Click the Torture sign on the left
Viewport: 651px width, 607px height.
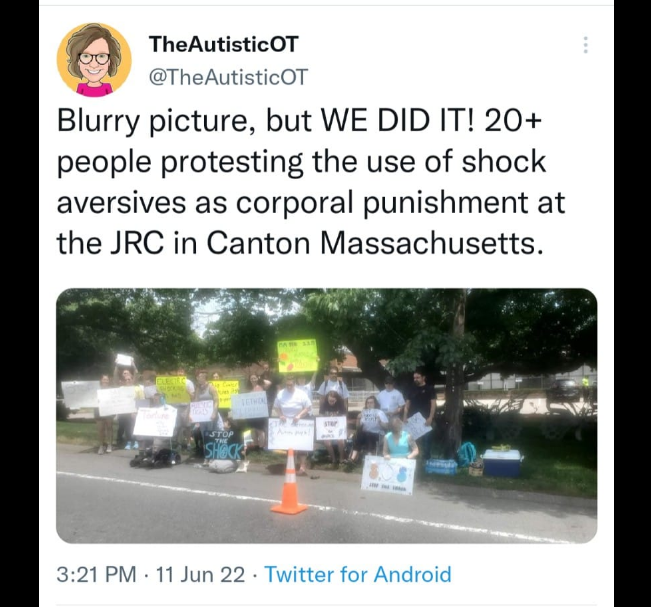click(155, 421)
